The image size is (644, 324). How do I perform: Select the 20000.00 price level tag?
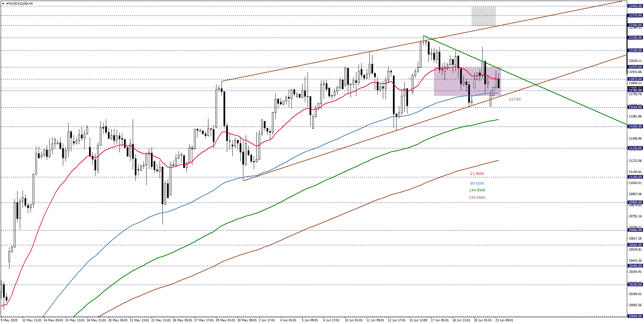pyautogui.click(x=635, y=316)
